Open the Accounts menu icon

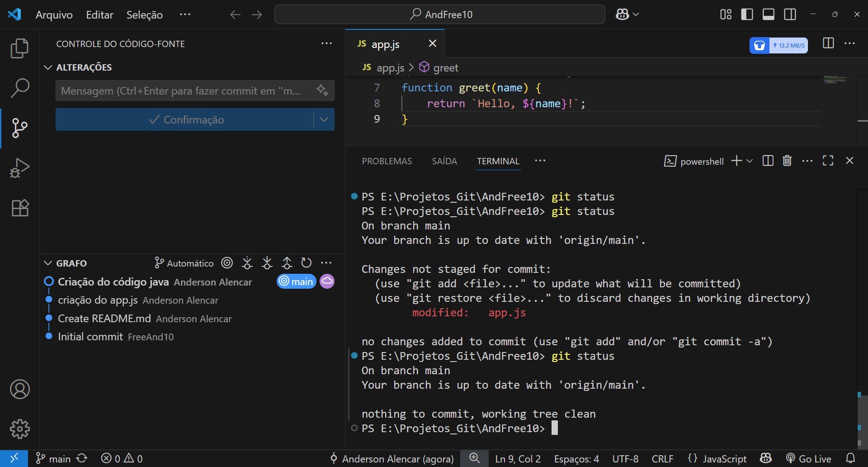click(x=19, y=389)
